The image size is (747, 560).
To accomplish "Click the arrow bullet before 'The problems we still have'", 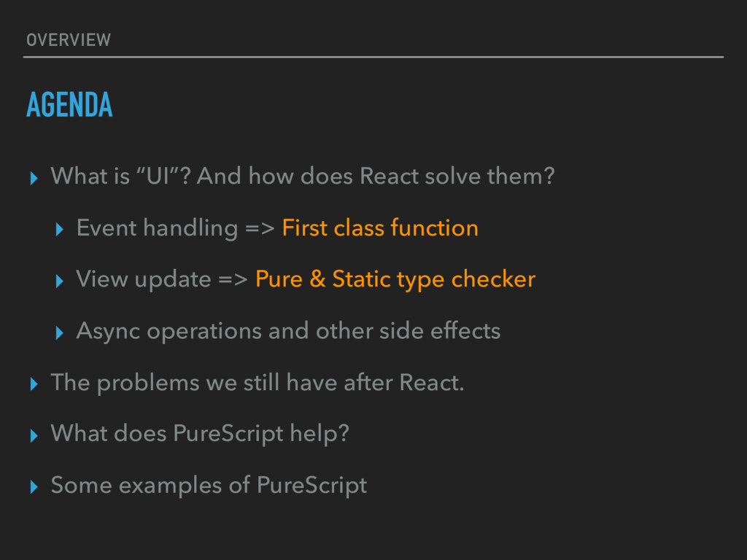I will click(34, 384).
